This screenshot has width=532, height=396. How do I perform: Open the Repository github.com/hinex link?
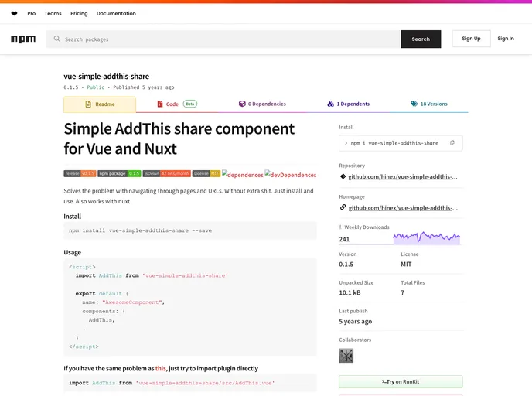pyautogui.click(x=403, y=177)
